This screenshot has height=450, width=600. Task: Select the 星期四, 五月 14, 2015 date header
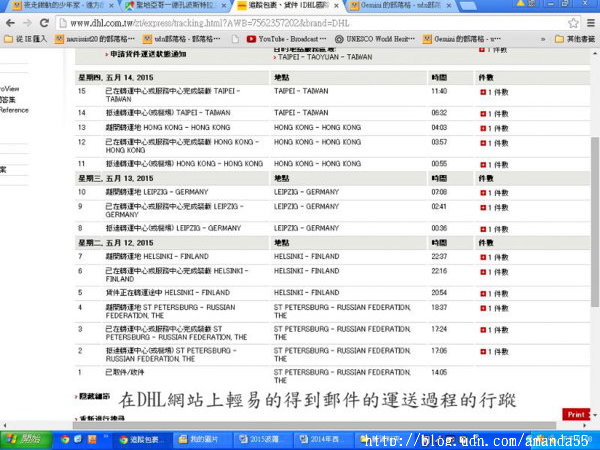(116, 78)
